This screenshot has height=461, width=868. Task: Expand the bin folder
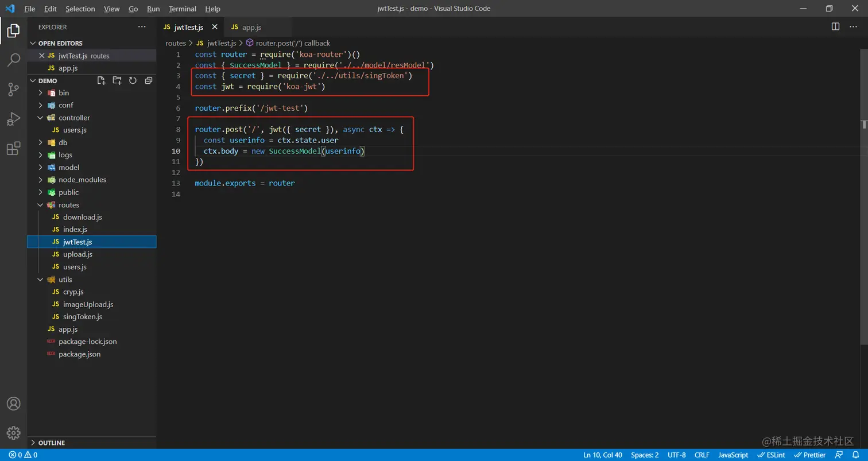pos(92,92)
